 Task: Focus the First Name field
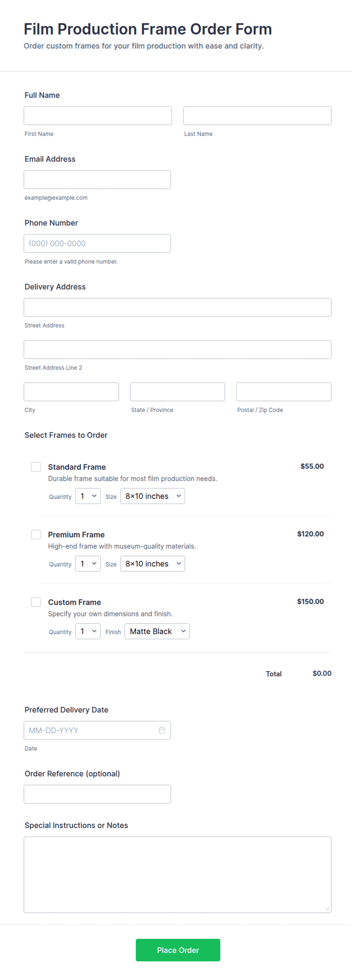click(x=98, y=115)
